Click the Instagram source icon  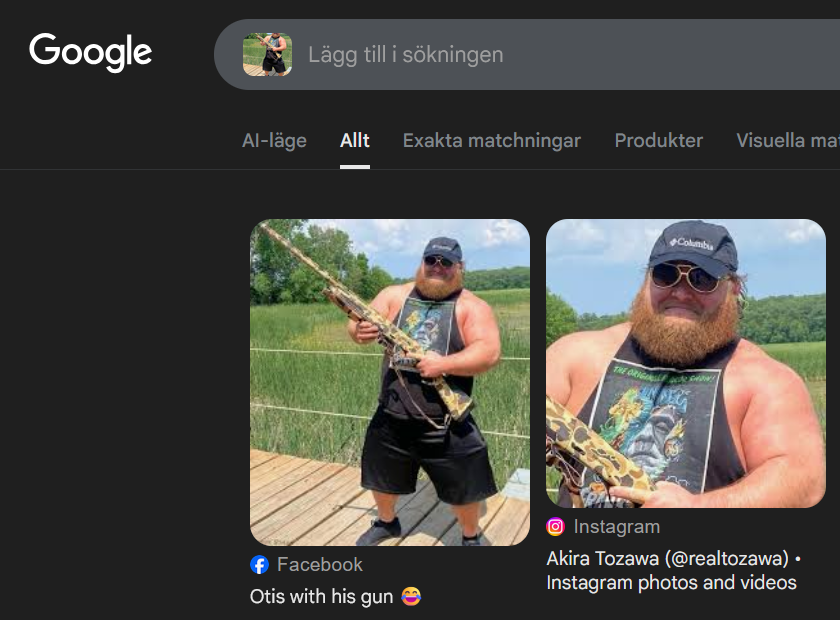pyautogui.click(x=556, y=527)
